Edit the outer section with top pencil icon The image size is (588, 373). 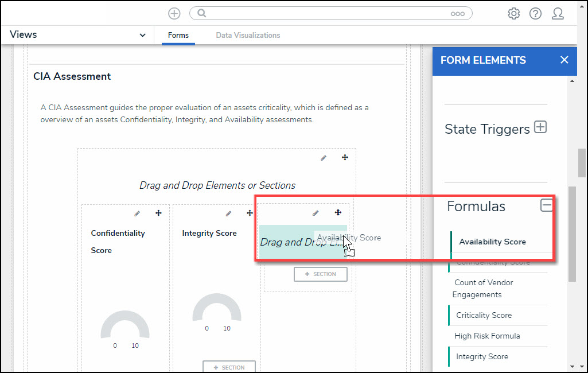pyautogui.click(x=324, y=157)
